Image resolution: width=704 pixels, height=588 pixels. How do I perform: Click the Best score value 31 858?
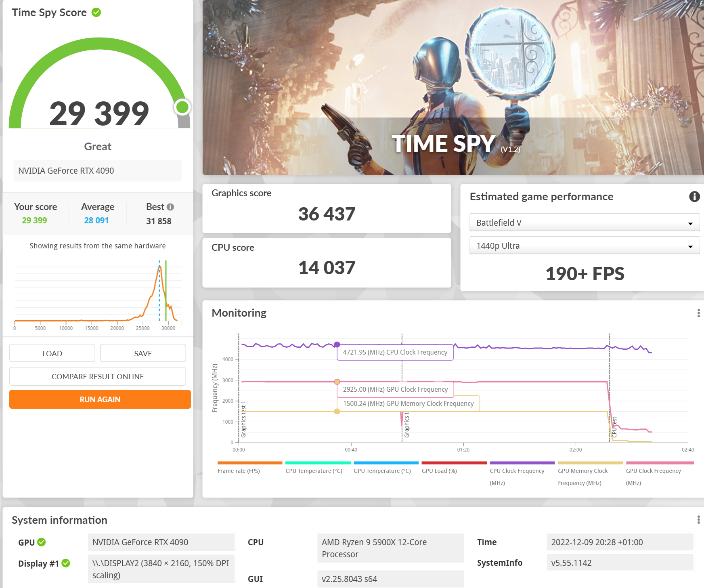159,221
